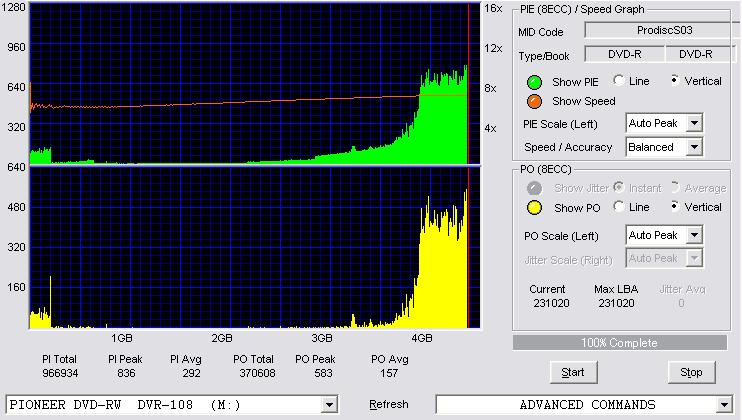Click the PO Total value 370608
Viewport: 742px width, 420px height.
pyautogui.click(x=257, y=373)
